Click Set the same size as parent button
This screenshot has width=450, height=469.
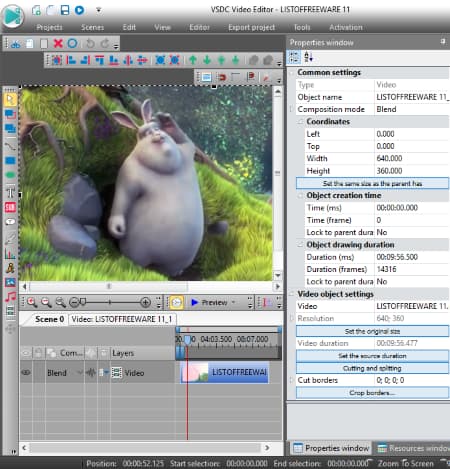372,183
